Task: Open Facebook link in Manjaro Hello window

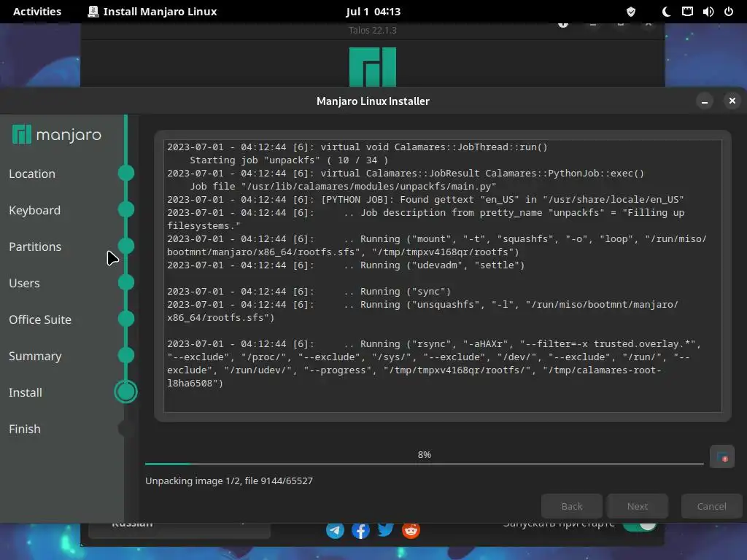Action: point(360,530)
